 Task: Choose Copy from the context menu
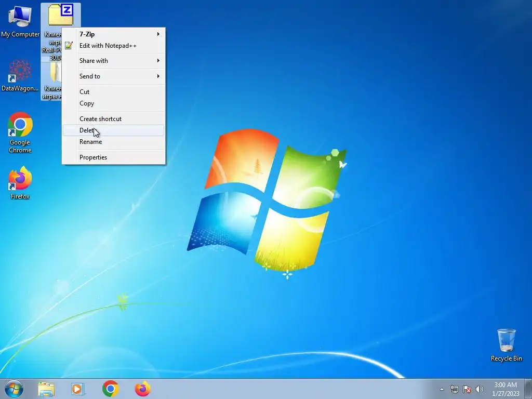pyautogui.click(x=114, y=103)
